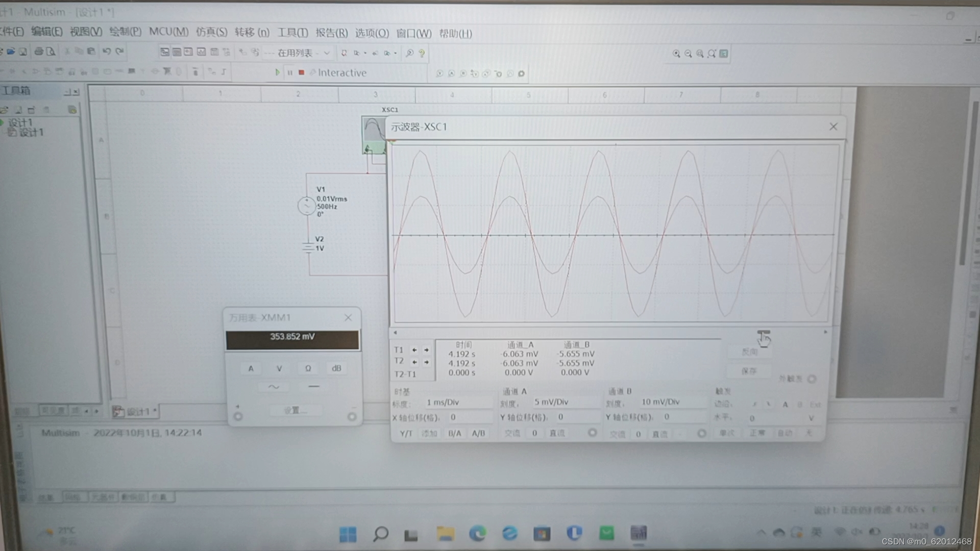Open the 在用列表 in-use list dropdown
Viewport: 980px width, 551px height.
click(x=327, y=53)
